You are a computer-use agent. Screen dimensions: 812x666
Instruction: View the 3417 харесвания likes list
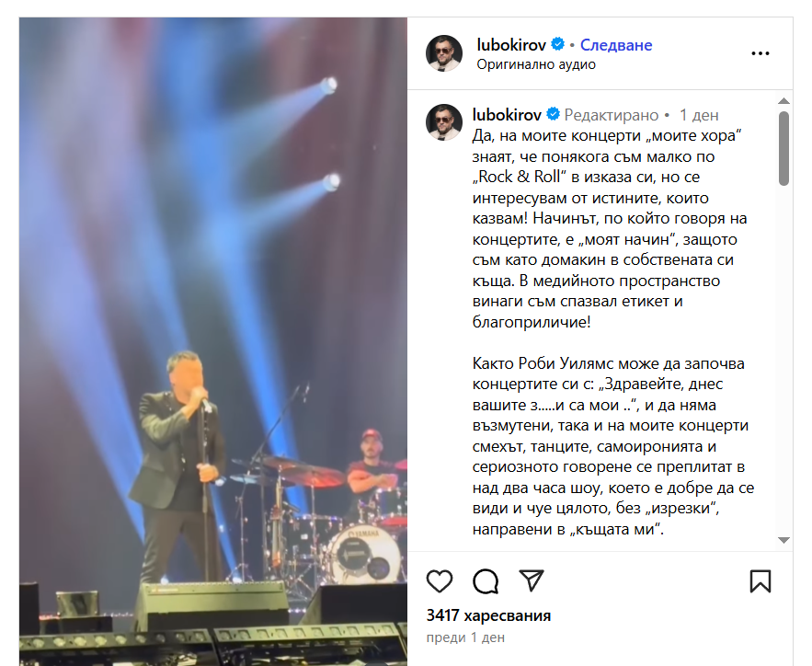(488, 615)
